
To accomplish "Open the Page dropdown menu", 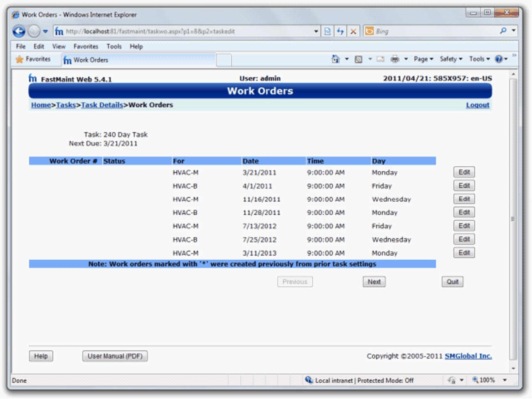I will pos(424,59).
